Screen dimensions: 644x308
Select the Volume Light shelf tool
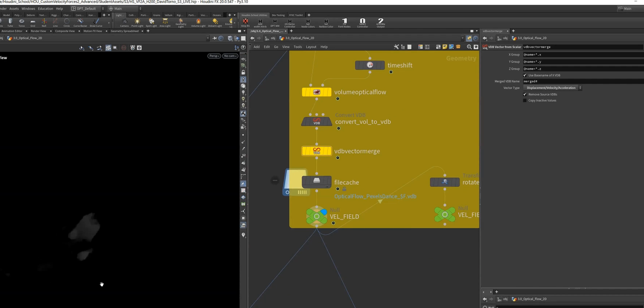click(x=198, y=23)
